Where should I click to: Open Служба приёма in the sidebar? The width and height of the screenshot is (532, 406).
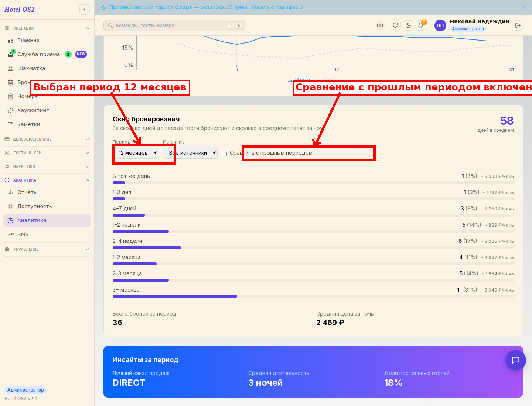point(47,54)
